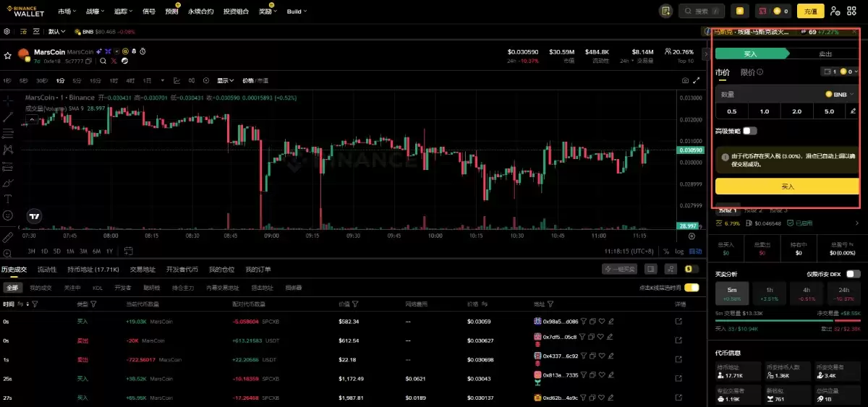Select the 0.5 BNB quick amount

point(731,111)
